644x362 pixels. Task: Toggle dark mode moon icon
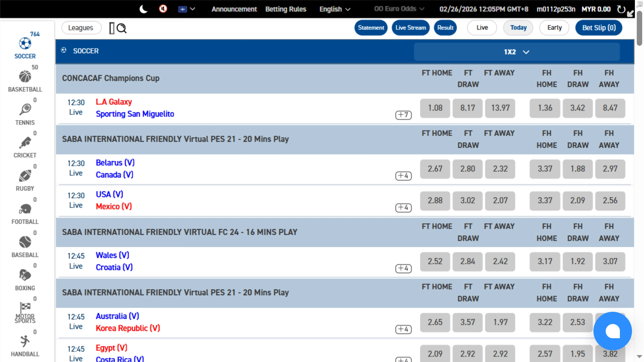[143, 9]
